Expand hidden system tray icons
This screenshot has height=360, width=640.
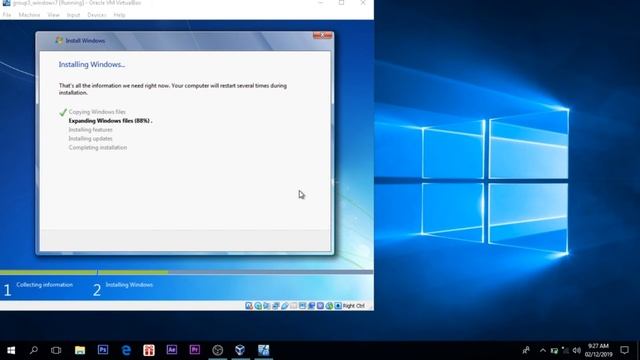click(543, 350)
